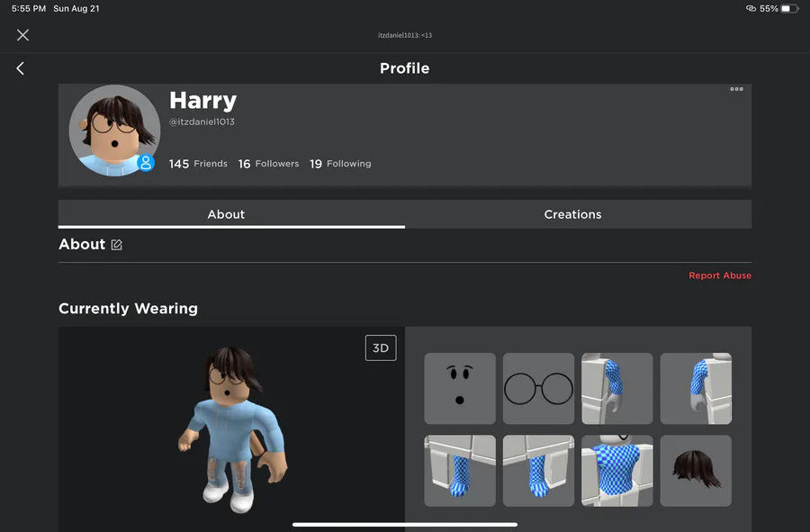Click the Report Abuse link
This screenshot has width=810, height=532.
(720, 275)
